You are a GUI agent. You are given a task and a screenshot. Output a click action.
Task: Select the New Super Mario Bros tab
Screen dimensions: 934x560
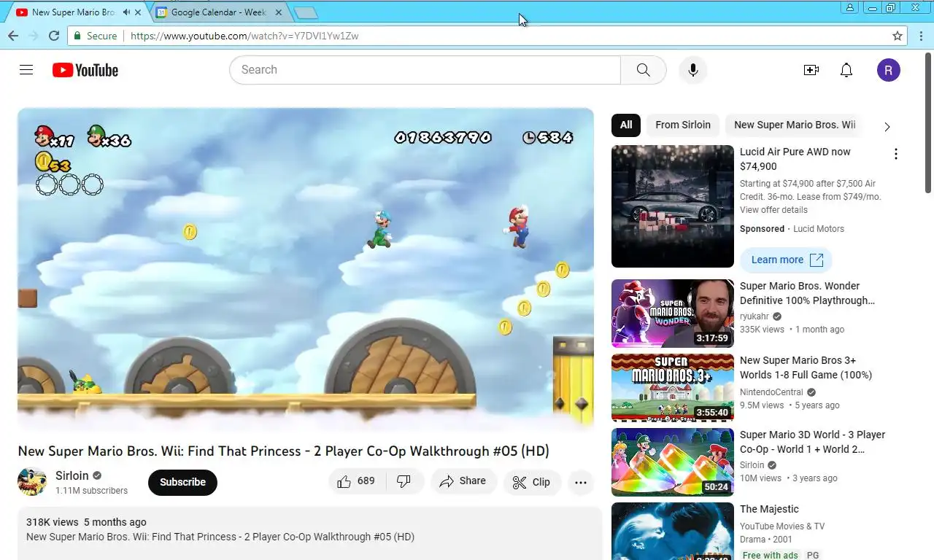73,12
